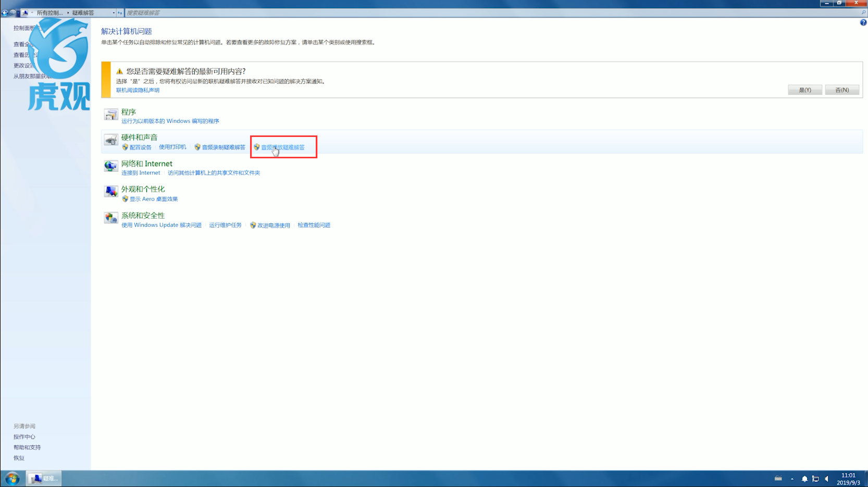Open the 连接到 Internet link
Viewport: 868px width, 487px height.
(x=141, y=173)
